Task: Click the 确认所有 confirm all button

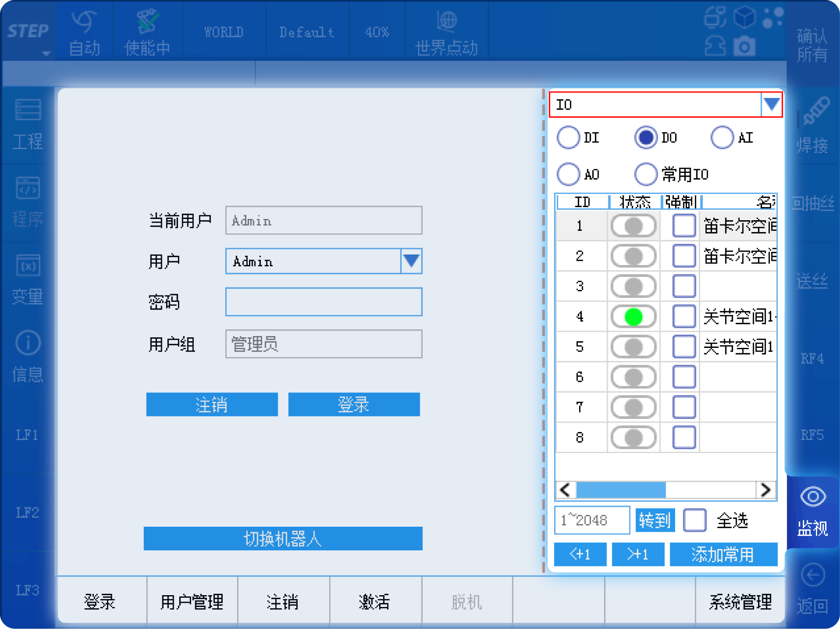Action: pyautogui.click(x=812, y=45)
